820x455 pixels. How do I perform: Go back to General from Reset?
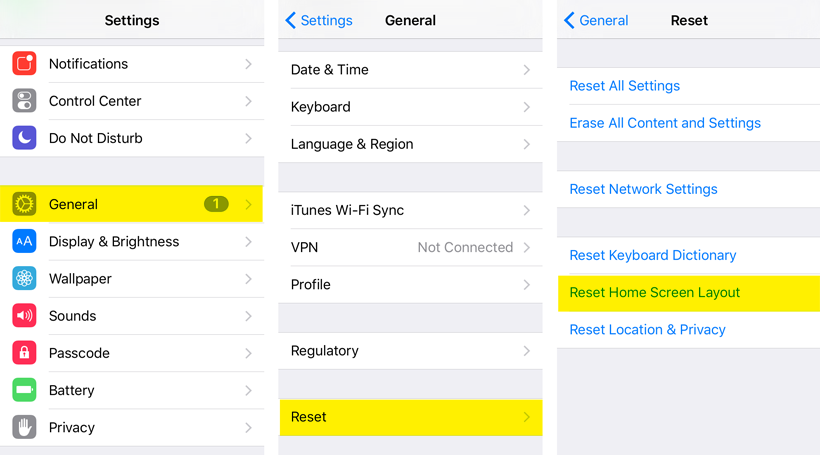tap(596, 20)
